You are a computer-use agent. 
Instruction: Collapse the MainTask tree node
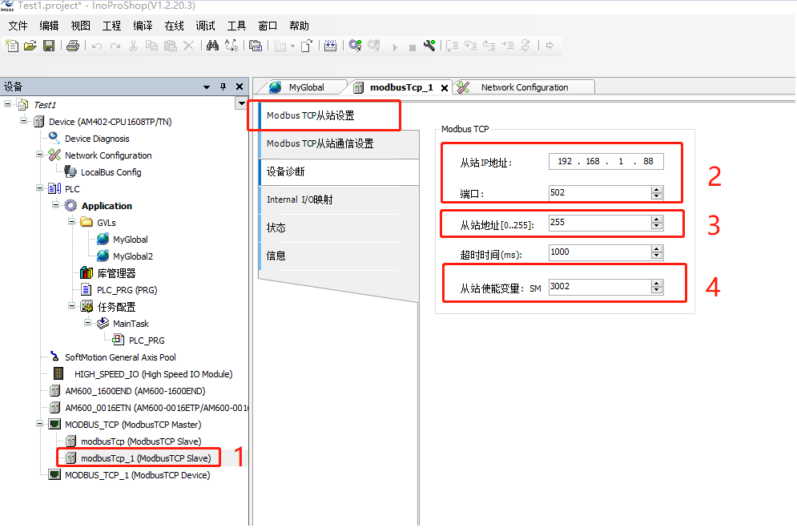[88, 322]
